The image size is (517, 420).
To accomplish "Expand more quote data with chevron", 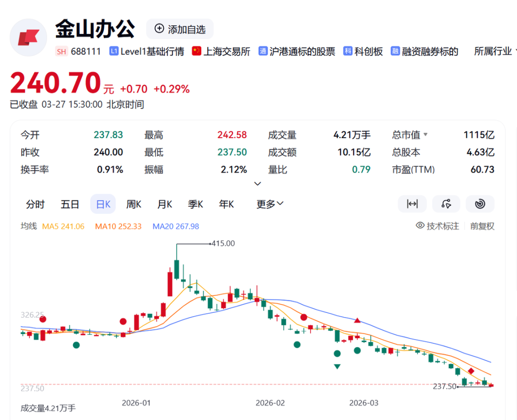I will point(258,184).
